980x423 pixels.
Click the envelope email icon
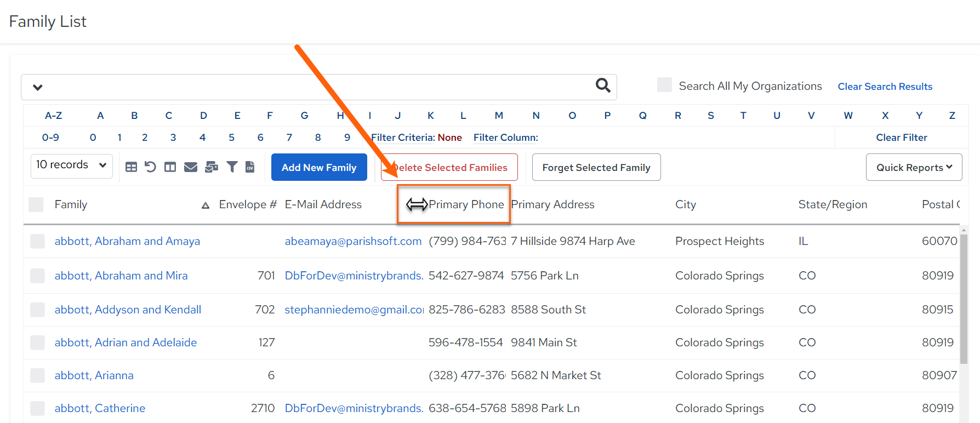pos(191,167)
